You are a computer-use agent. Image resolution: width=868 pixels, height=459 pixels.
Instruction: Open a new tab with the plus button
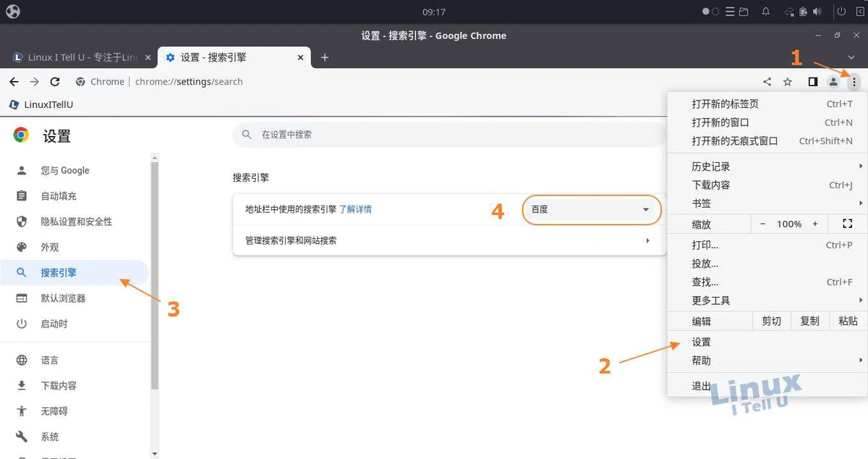tap(325, 57)
